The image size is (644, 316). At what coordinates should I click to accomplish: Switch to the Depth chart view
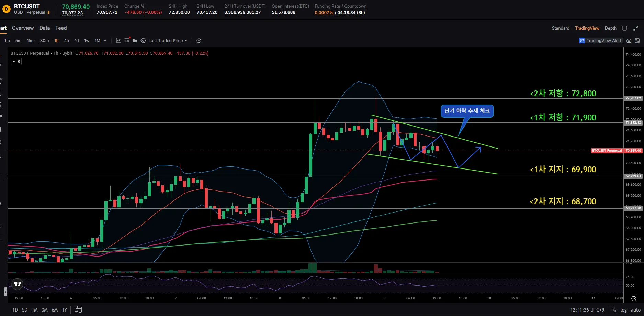coord(610,28)
